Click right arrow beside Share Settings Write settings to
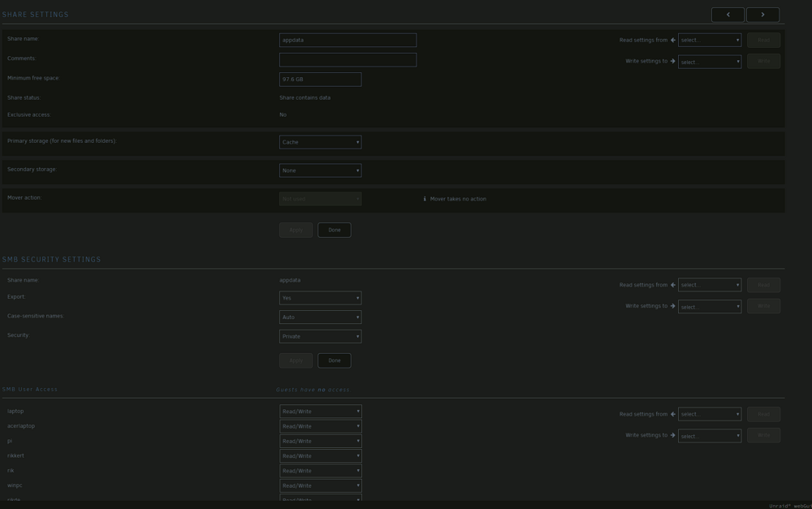This screenshot has height=509, width=812. (672, 61)
